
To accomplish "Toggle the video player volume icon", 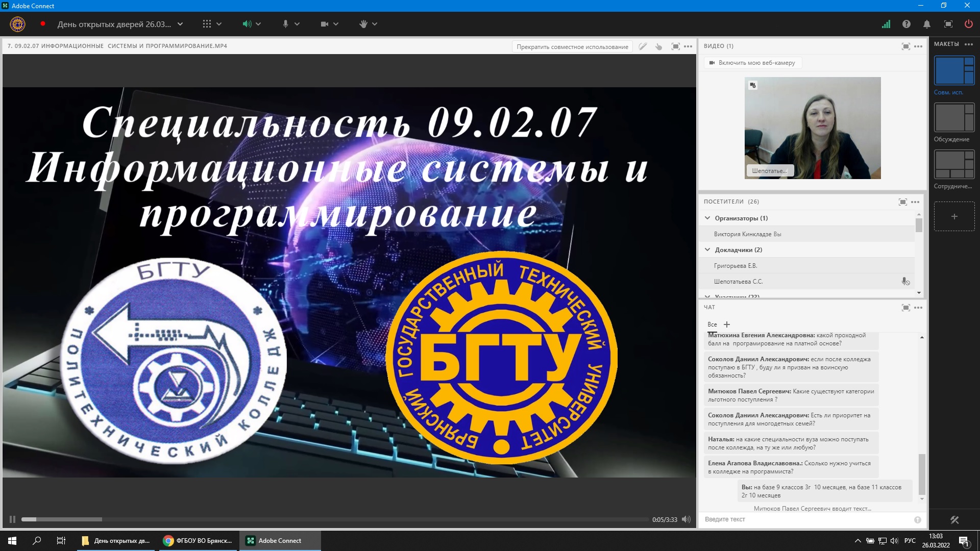I will (x=686, y=519).
